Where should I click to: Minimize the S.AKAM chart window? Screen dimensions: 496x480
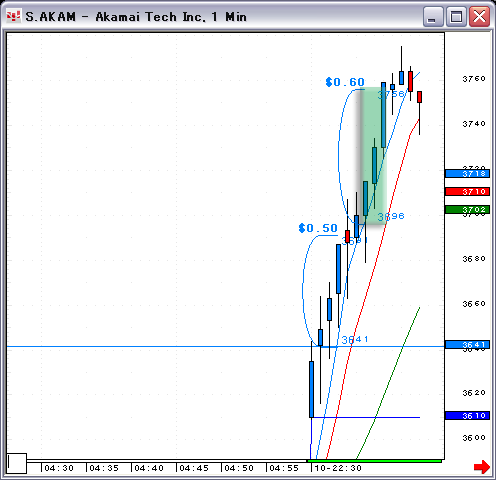pos(433,16)
